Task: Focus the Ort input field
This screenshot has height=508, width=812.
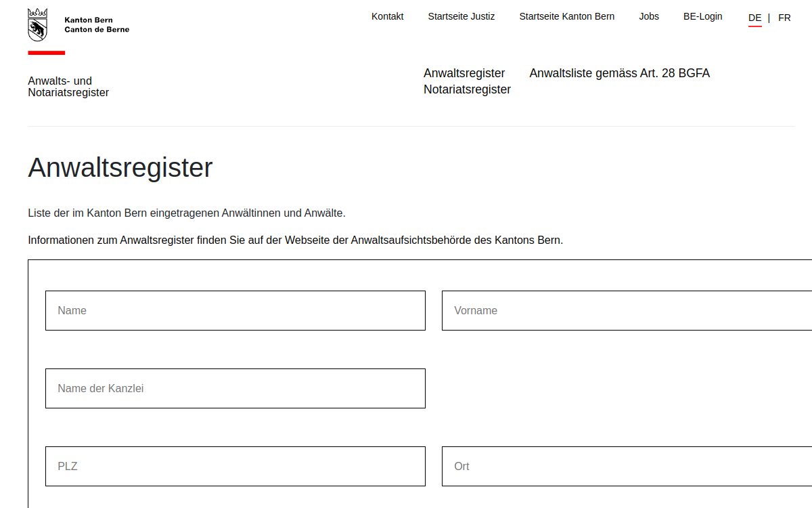Action: pyautogui.click(x=627, y=466)
